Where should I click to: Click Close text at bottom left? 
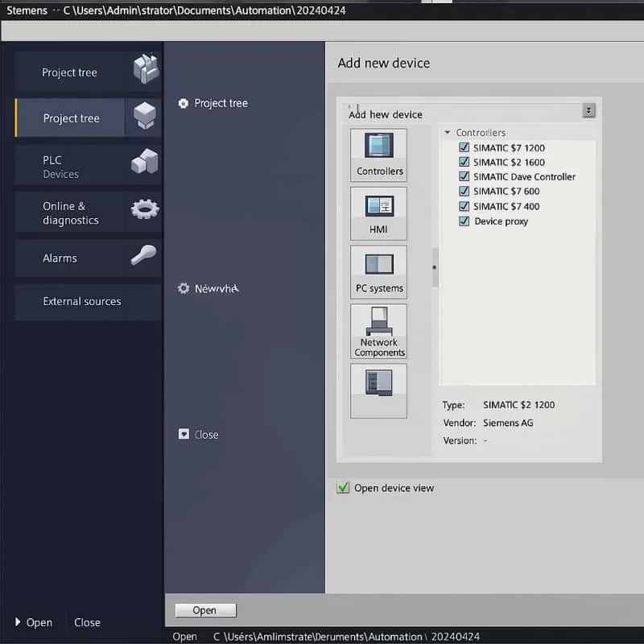pos(87,622)
